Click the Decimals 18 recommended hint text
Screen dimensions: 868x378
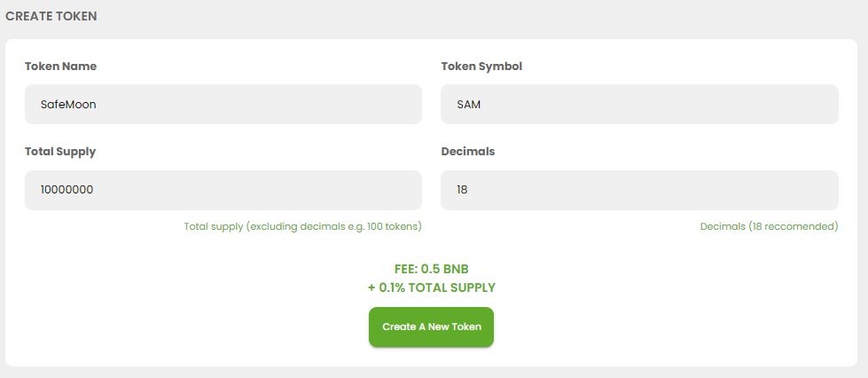pyautogui.click(x=769, y=226)
